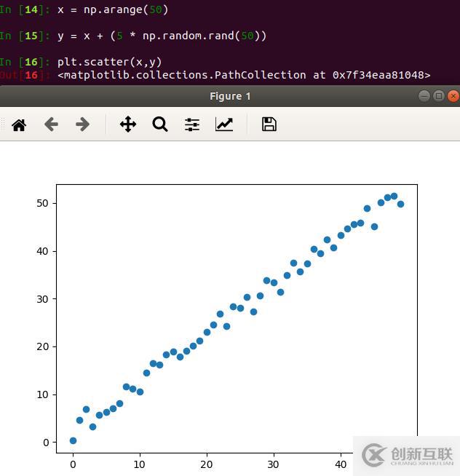The width and height of the screenshot is (460, 476).
Task: Open the Edit axis and curve parameters tool
Action: tap(224, 124)
